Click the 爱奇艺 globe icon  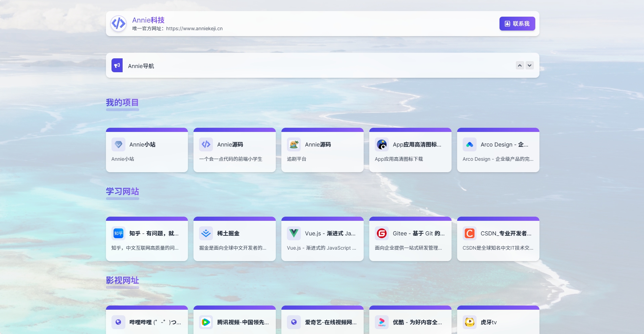tap(294, 322)
